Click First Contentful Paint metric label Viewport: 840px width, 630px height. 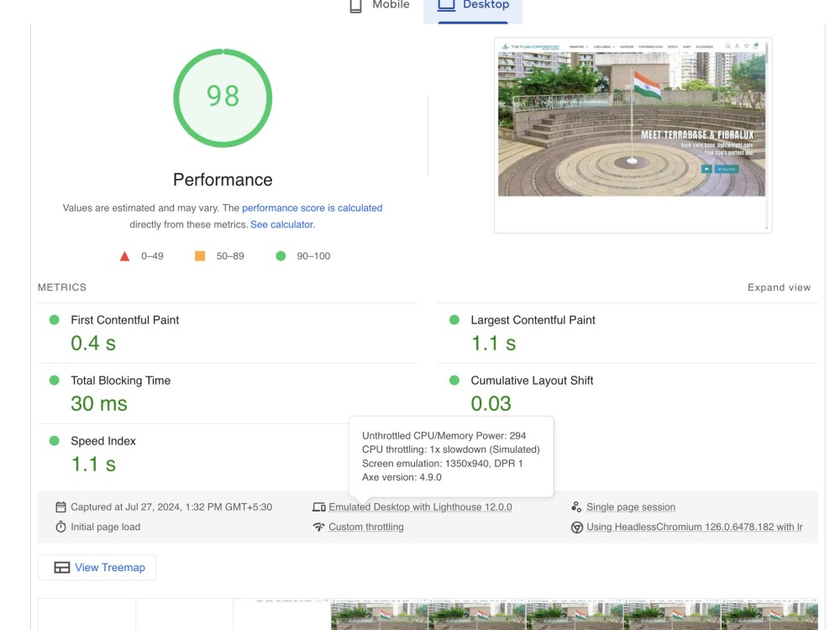[125, 320]
